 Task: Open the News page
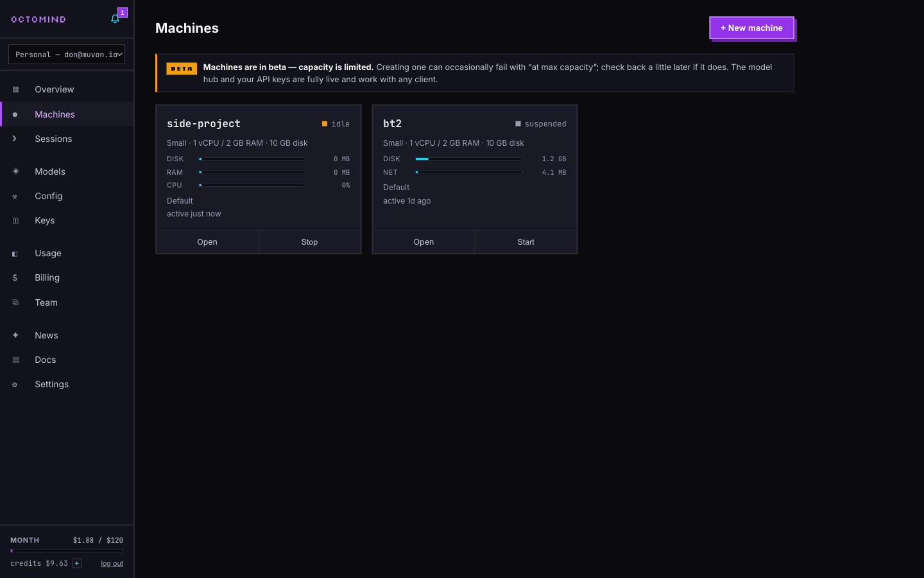tap(67, 335)
